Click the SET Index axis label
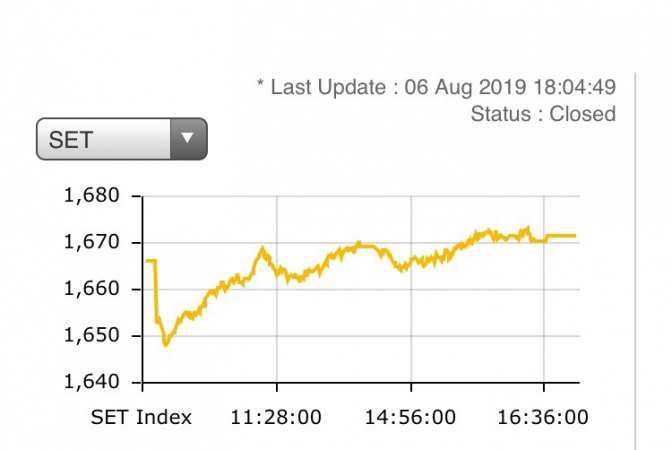672x450 pixels. tap(141, 416)
